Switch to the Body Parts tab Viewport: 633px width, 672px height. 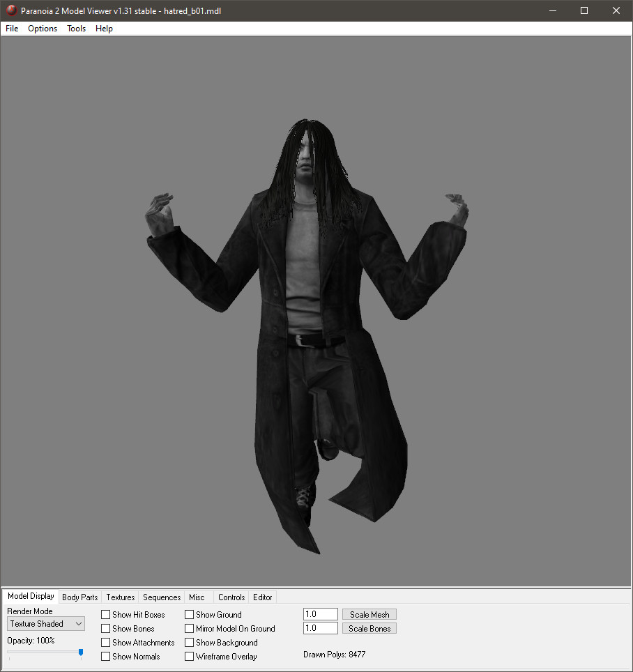pyautogui.click(x=80, y=597)
